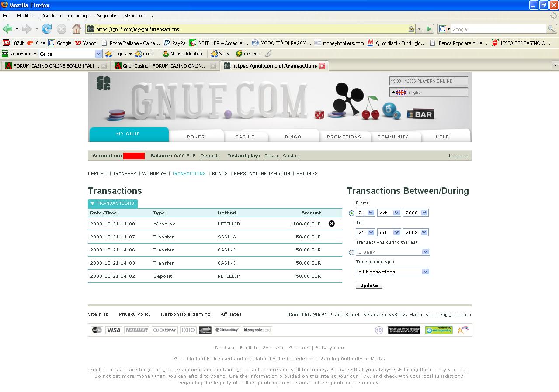Click RoboForm Gnuf passcard button
This screenshot has width=559, height=392.
(x=144, y=54)
